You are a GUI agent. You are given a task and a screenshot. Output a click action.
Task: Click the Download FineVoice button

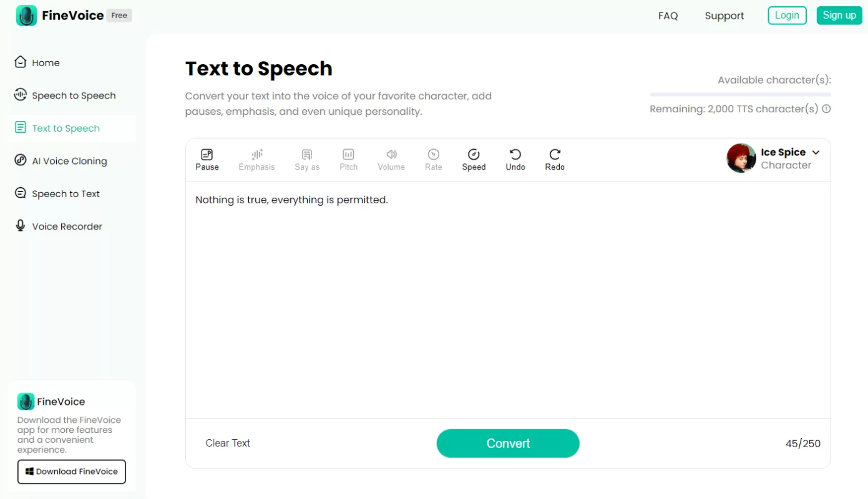(x=72, y=472)
